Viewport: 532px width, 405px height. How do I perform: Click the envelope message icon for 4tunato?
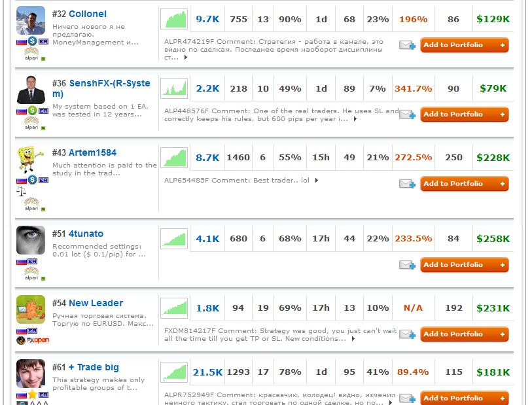click(407, 265)
